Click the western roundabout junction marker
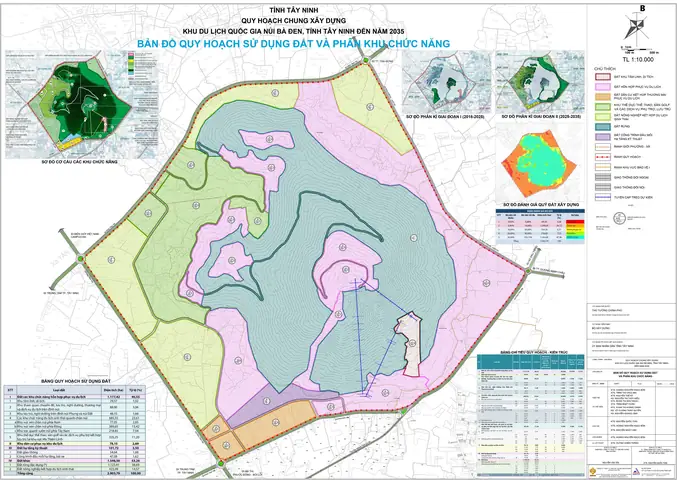 click(81, 259)
